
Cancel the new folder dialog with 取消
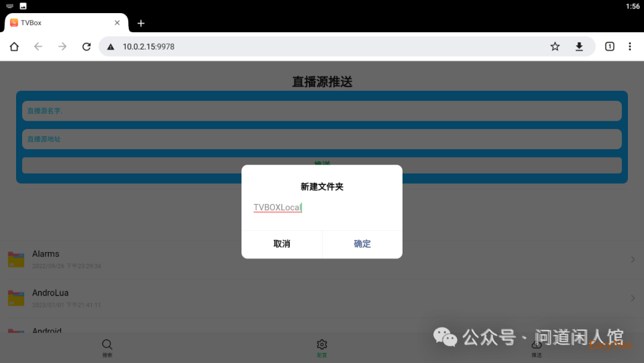281,244
